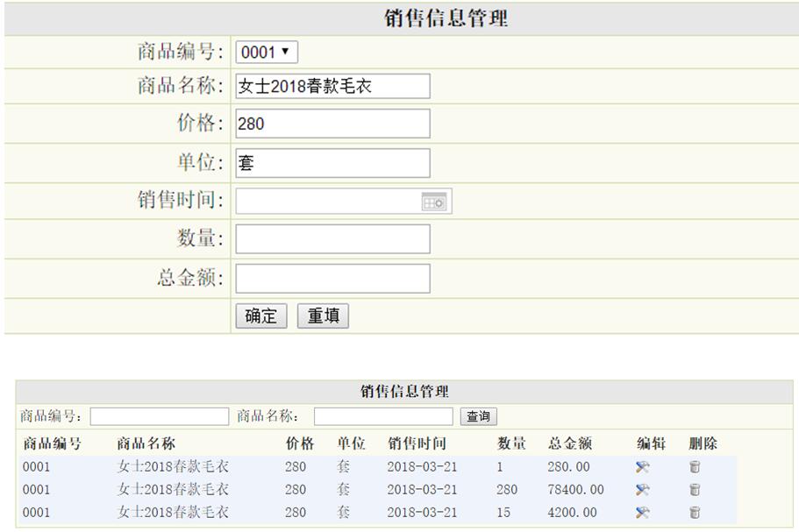This screenshot has height=532, width=799.
Task: Expand the 商品编号 dropdown showing 0001
Action: point(267,53)
